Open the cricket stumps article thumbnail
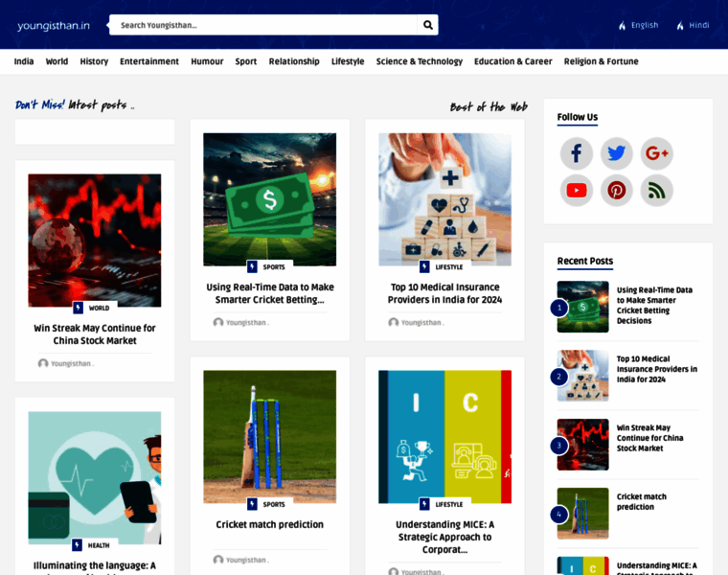 pyautogui.click(x=270, y=437)
